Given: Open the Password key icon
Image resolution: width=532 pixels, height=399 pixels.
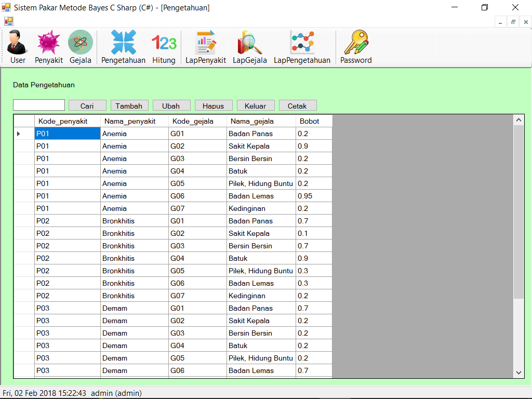Looking at the screenshot, I should point(356,43).
